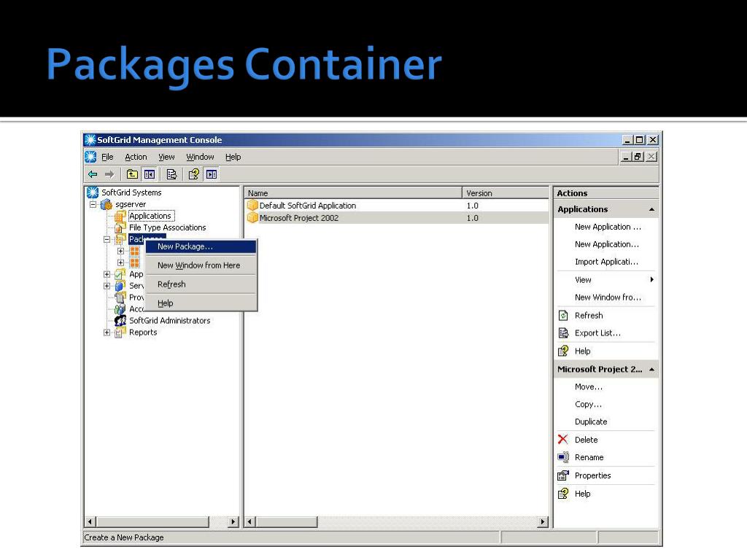Toggle the Show/Hide Action Pane icon

pos(212,174)
